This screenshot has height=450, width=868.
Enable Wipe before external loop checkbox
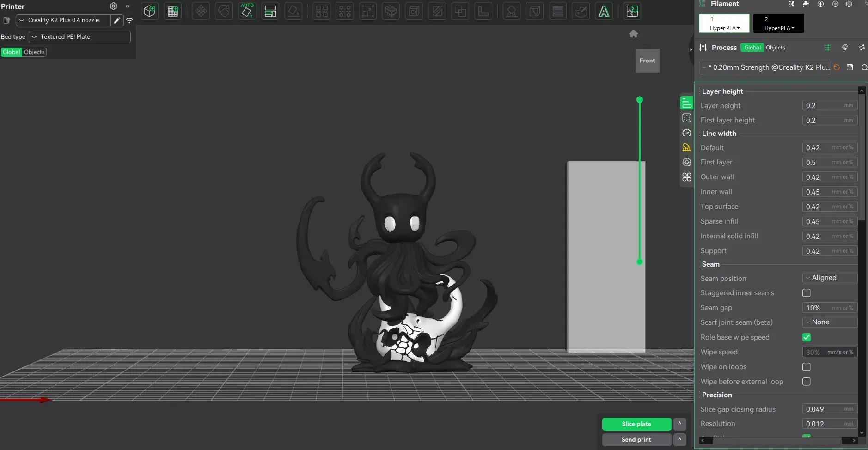point(807,382)
